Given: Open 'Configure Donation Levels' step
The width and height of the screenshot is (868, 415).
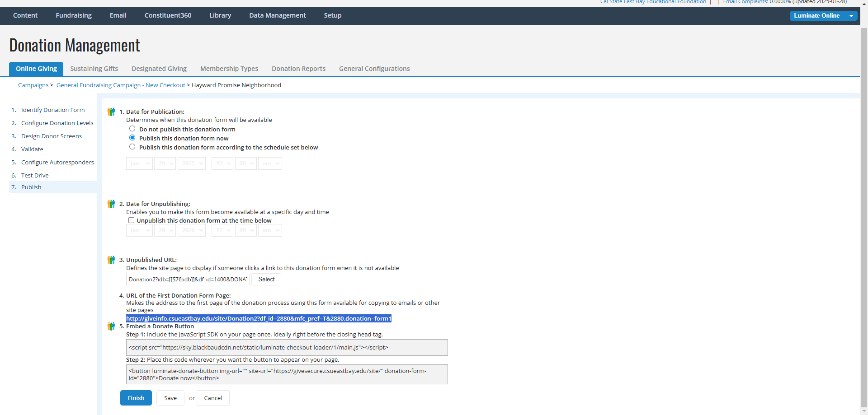Looking at the screenshot, I should pos(57,123).
